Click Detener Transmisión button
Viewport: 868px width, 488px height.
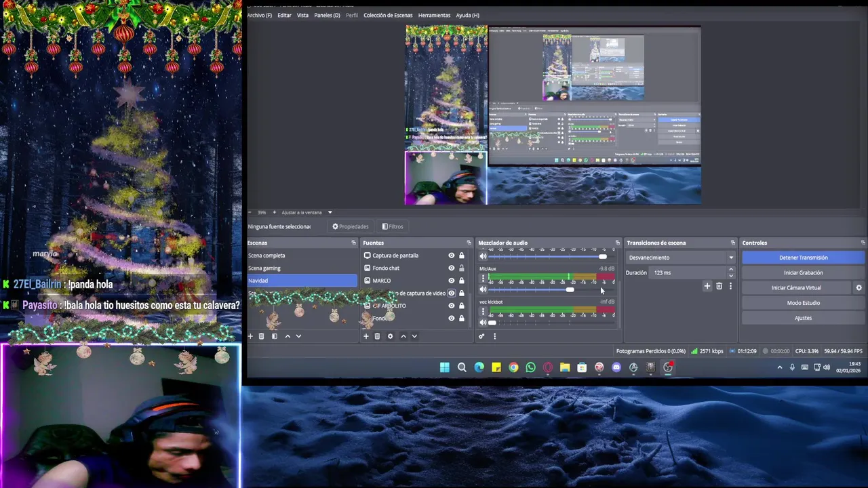(804, 258)
